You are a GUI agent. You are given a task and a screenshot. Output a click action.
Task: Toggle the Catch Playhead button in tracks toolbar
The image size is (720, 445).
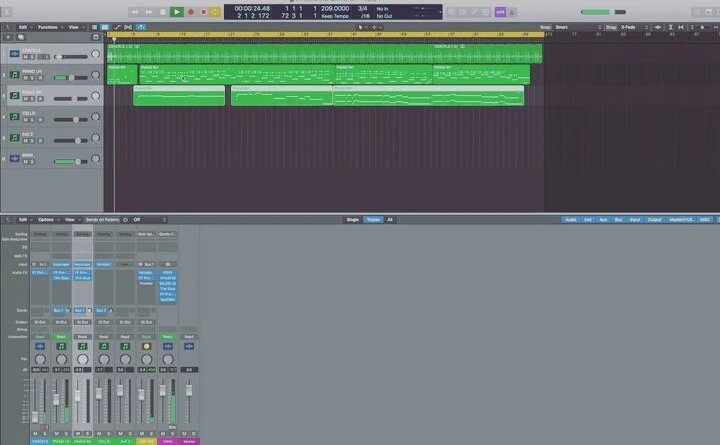click(141, 27)
